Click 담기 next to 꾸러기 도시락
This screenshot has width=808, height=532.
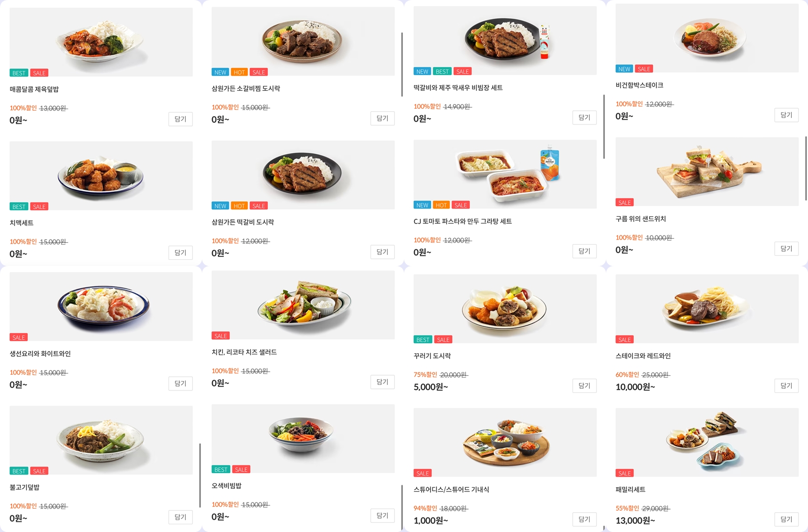pos(584,385)
